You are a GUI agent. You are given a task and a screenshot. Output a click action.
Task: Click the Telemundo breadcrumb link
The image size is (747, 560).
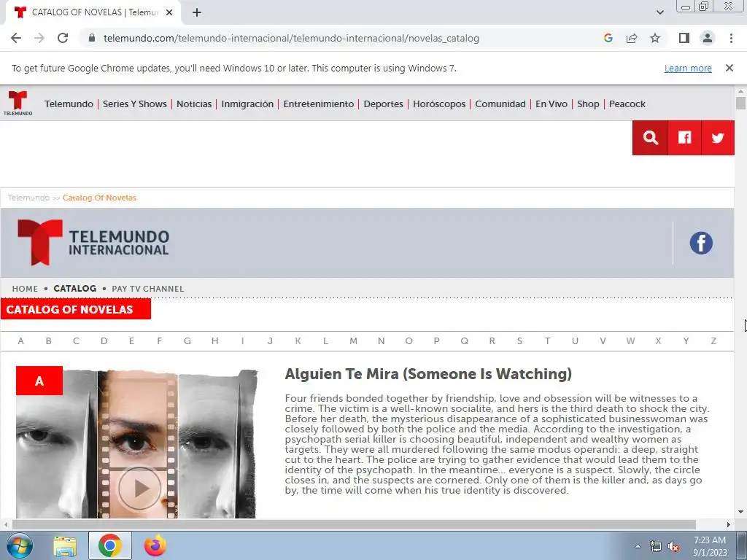click(28, 198)
